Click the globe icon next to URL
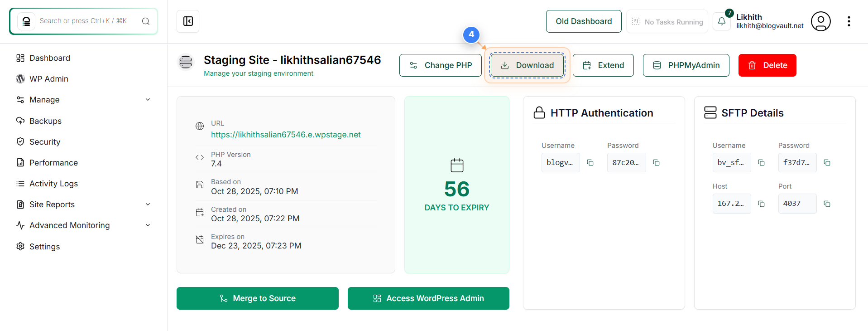Screen dimensions: 868x331 pos(200,126)
